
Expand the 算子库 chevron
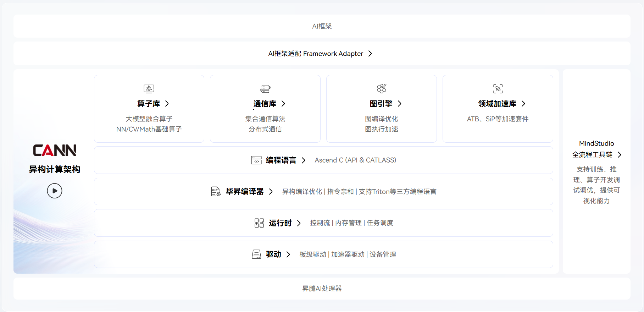point(167,104)
